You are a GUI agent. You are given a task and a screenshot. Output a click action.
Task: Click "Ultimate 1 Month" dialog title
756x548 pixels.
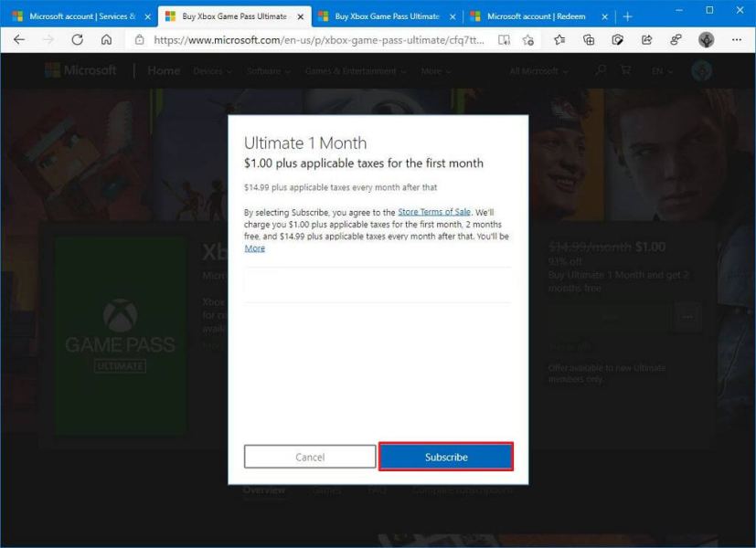[x=305, y=143]
